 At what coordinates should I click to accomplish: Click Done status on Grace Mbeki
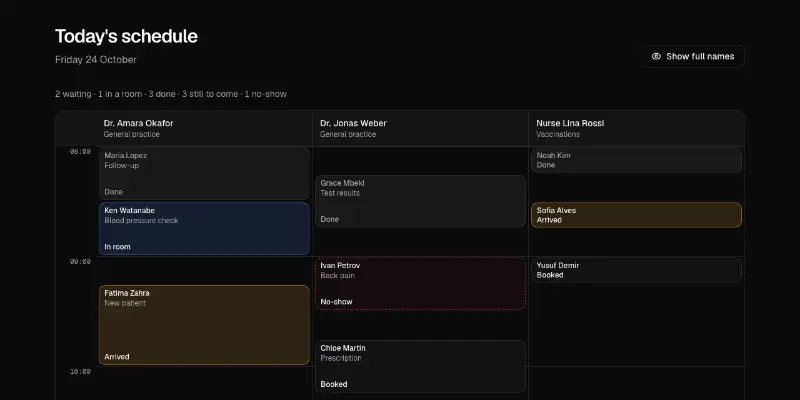(x=330, y=219)
